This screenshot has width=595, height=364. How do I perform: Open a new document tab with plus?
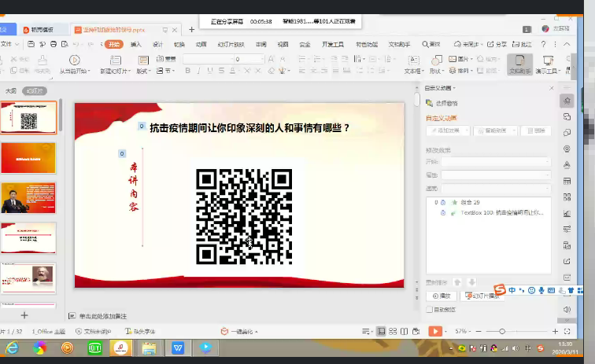[191, 30]
